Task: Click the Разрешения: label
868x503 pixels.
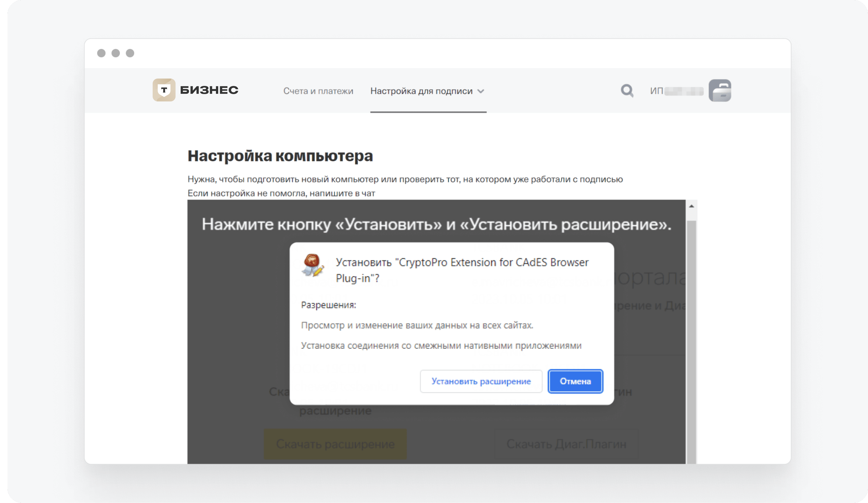Action: [x=329, y=305]
